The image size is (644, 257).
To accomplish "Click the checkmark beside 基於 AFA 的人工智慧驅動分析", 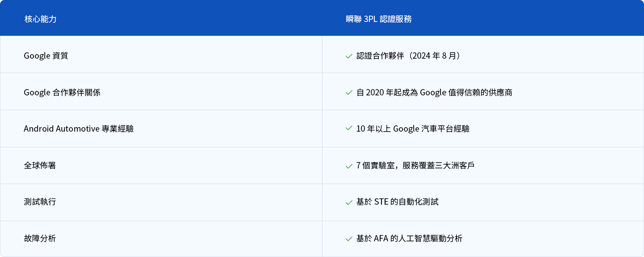I will [x=349, y=239].
